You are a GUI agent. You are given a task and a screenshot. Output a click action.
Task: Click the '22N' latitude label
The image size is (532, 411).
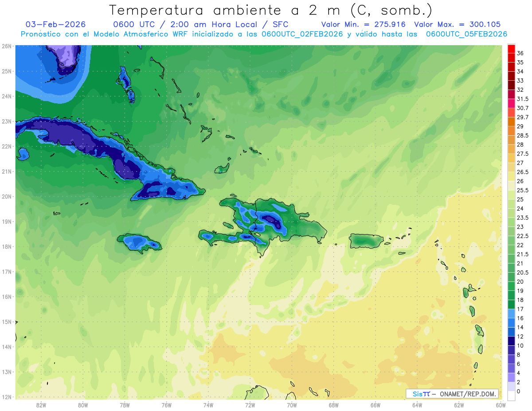tap(7, 146)
